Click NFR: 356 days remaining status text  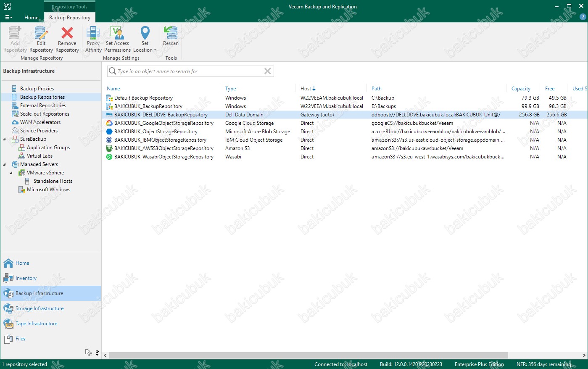(x=544, y=364)
